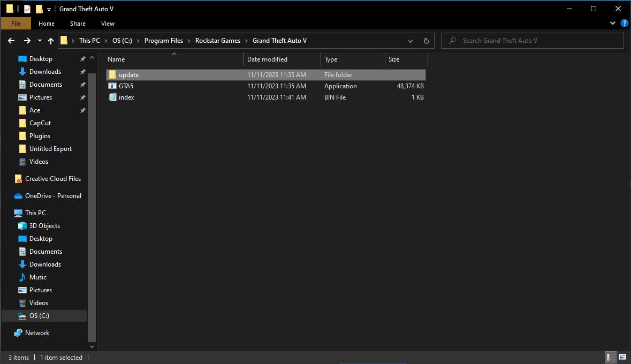Click the Search Grand Theft Auto V box

[533, 41]
